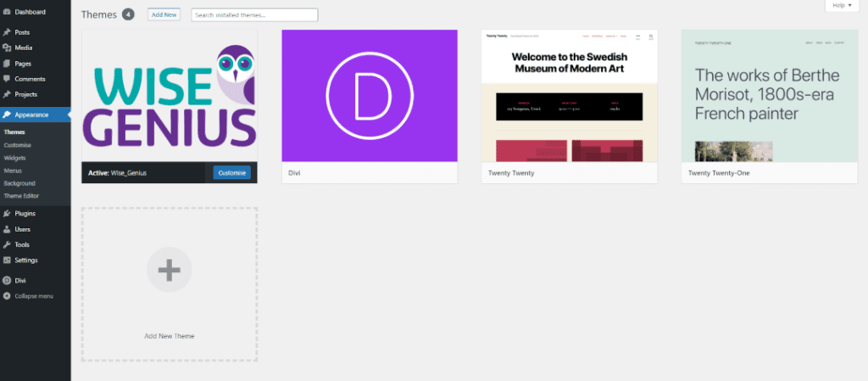Open the Background submenu link

pos(19,183)
